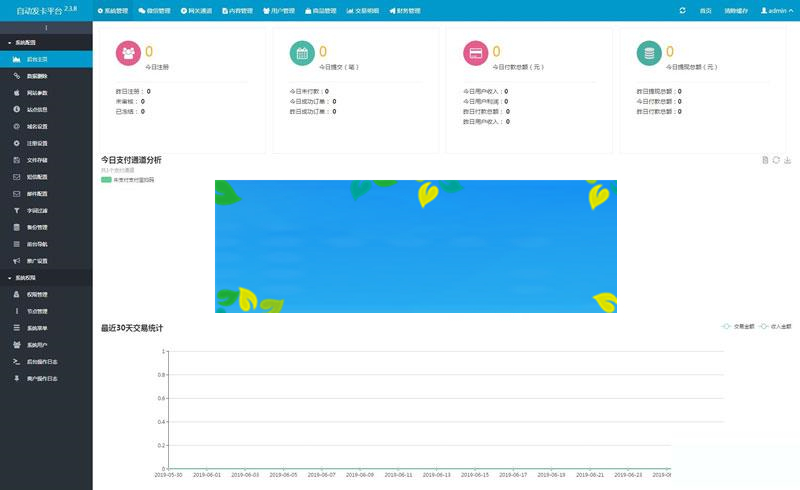Click the 清除缓存 link

tap(736, 10)
